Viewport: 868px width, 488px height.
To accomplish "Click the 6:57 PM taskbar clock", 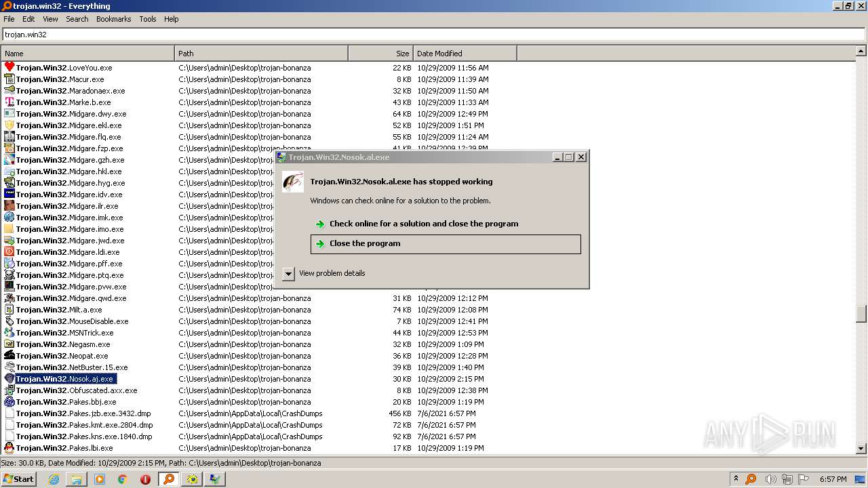I will [x=833, y=479].
